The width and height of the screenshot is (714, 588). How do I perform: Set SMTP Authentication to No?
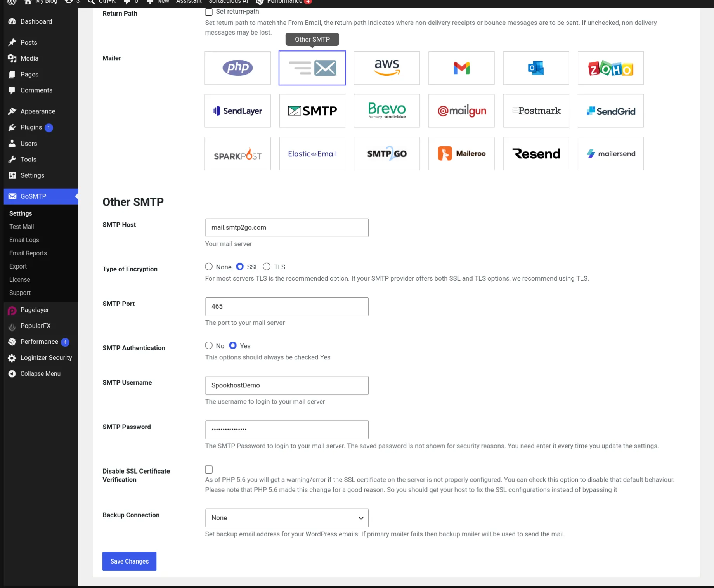click(209, 345)
